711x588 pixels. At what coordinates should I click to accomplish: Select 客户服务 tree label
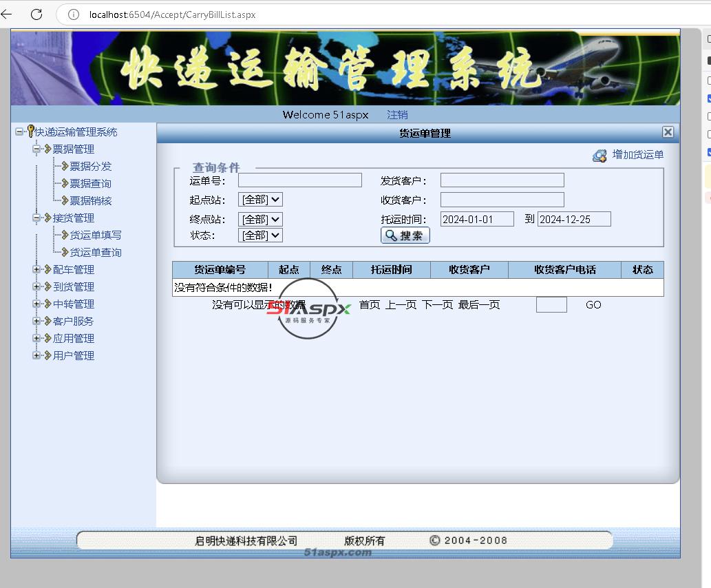73,322
